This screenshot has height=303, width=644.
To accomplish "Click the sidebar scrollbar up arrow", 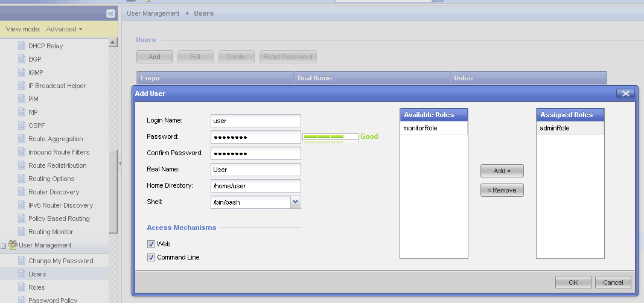I will 113,42.
